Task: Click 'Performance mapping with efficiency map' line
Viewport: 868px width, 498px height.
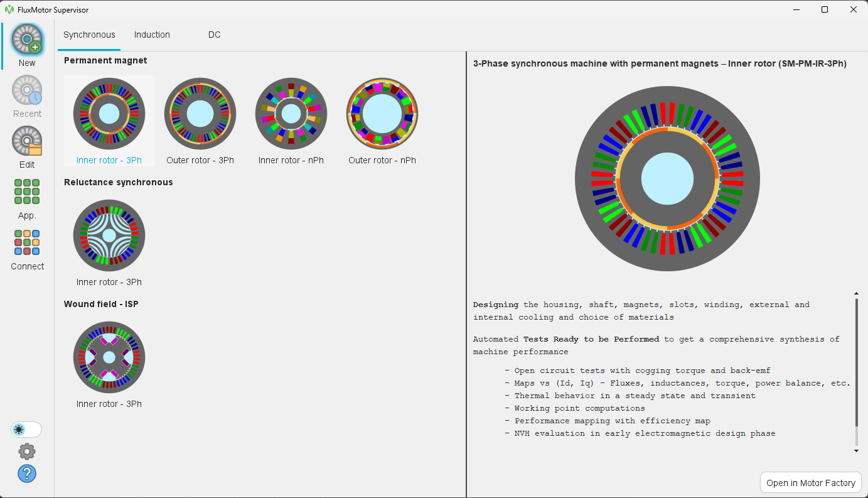Action: tap(608, 421)
